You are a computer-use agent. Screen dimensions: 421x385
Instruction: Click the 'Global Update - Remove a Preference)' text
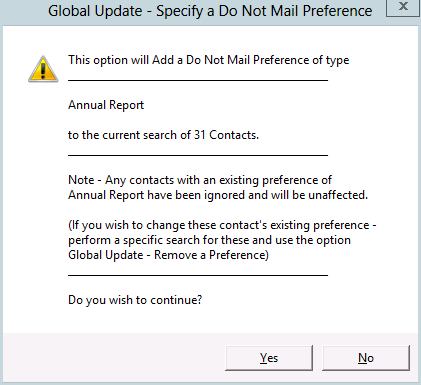click(x=168, y=255)
